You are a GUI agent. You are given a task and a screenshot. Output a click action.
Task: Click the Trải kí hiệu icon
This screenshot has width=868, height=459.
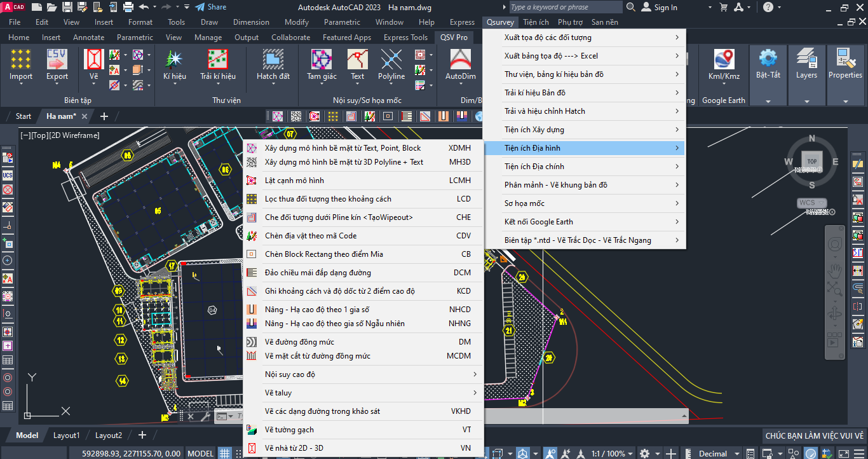point(218,65)
